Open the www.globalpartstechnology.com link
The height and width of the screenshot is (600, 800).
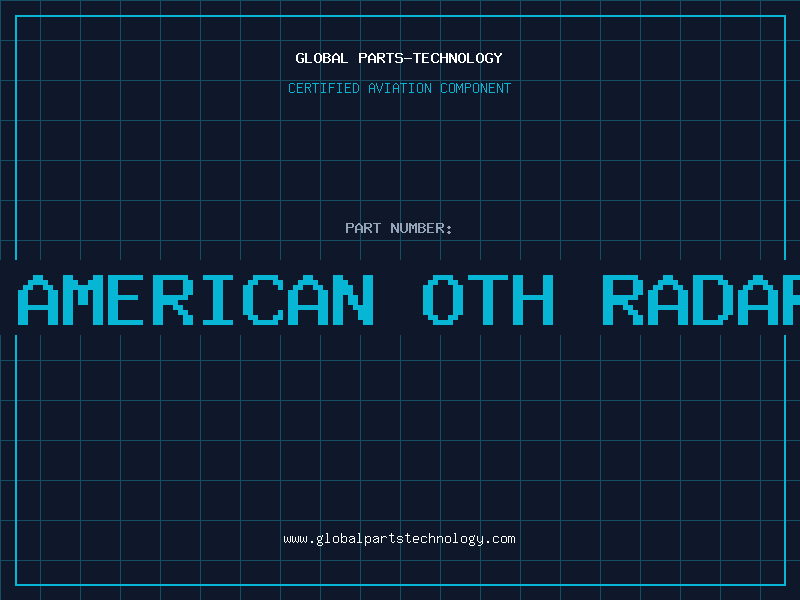tap(399, 539)
